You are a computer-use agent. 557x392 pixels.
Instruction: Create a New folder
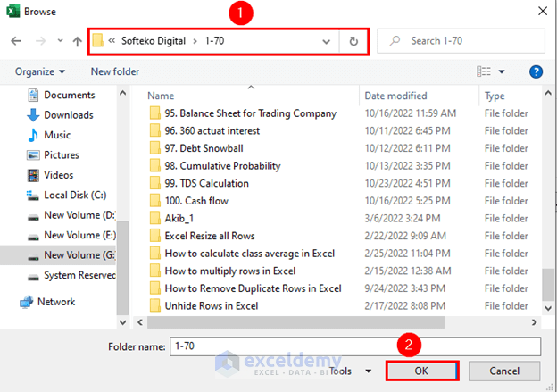(x=115, y=71)
